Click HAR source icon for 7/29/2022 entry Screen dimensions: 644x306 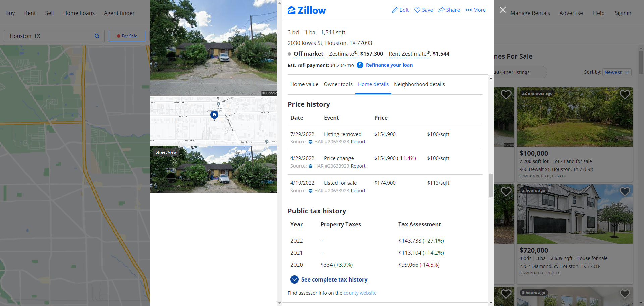tap(311, 142)
